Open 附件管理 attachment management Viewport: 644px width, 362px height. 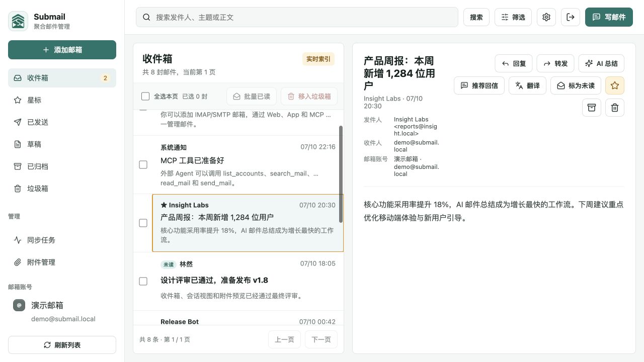[x=62, y=262]
